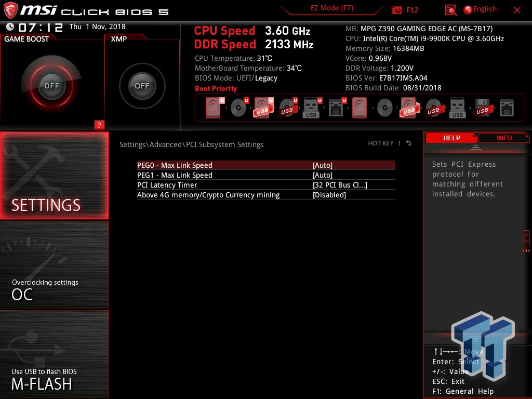Open the SETTINGS section
Image resolution: width=532 pixels, height=399 pixels.
pyautogui.click(x=54, y=176)
